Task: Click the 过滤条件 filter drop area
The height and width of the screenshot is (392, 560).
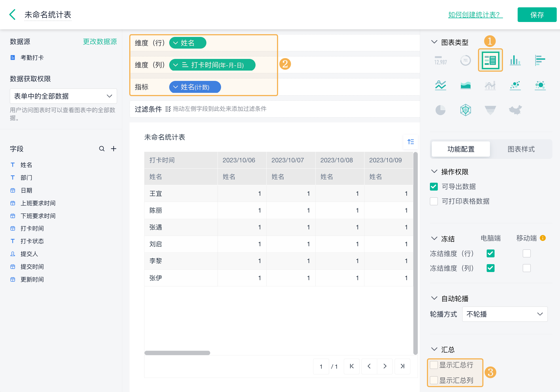Action: point(275,109)
